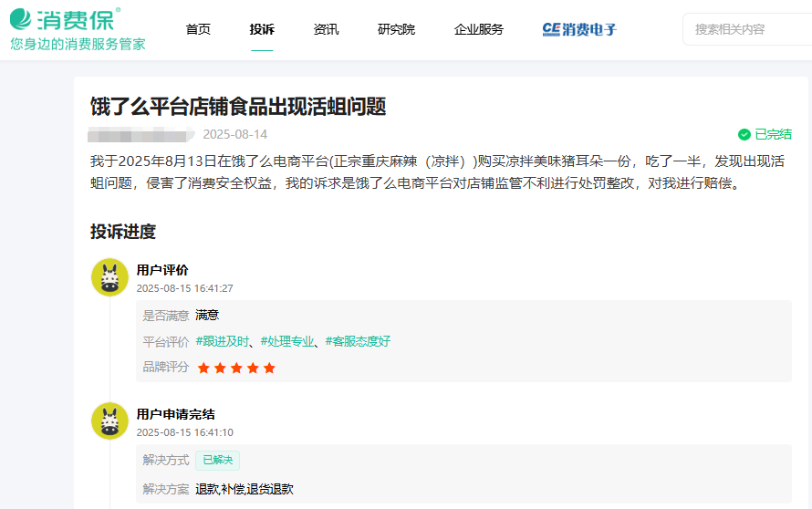This screenshot has width=812, height=509.
Task: Click the second 品牌评分 star
Action: pyautogui.click(x=220, y=369)
